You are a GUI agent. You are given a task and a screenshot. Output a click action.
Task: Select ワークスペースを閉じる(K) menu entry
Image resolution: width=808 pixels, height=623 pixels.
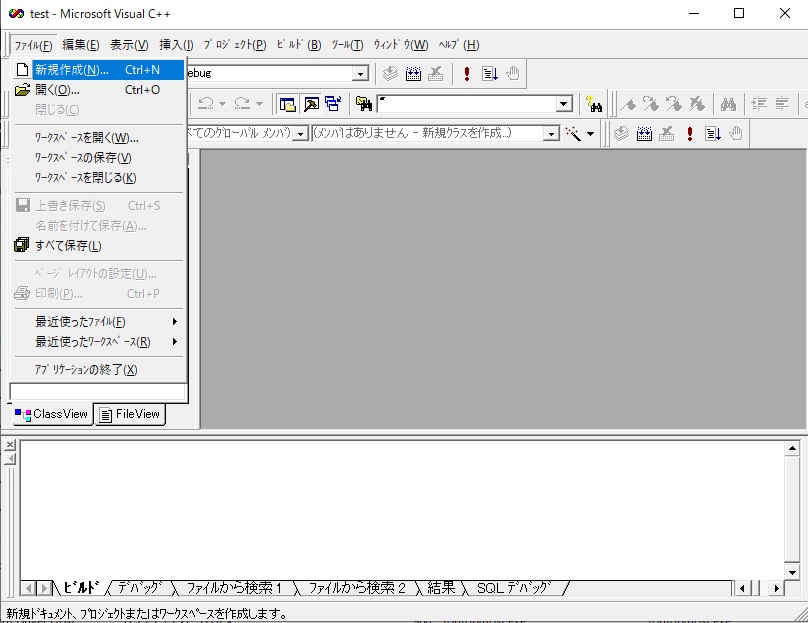(x=98, y=178)
